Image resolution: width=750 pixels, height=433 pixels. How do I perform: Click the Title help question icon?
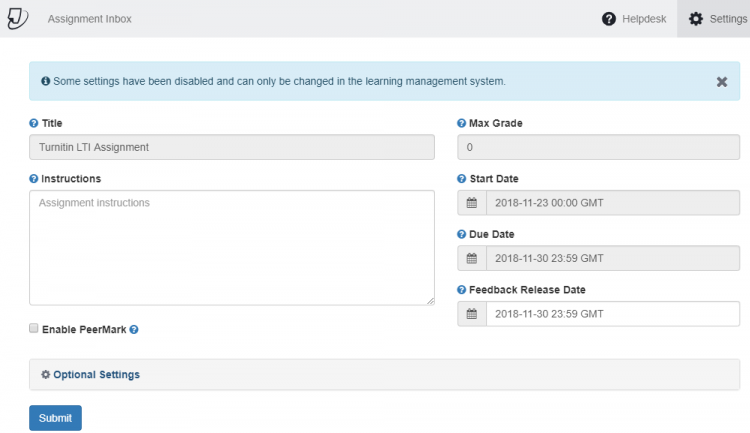pyautogui.click(x=34, y=124)
